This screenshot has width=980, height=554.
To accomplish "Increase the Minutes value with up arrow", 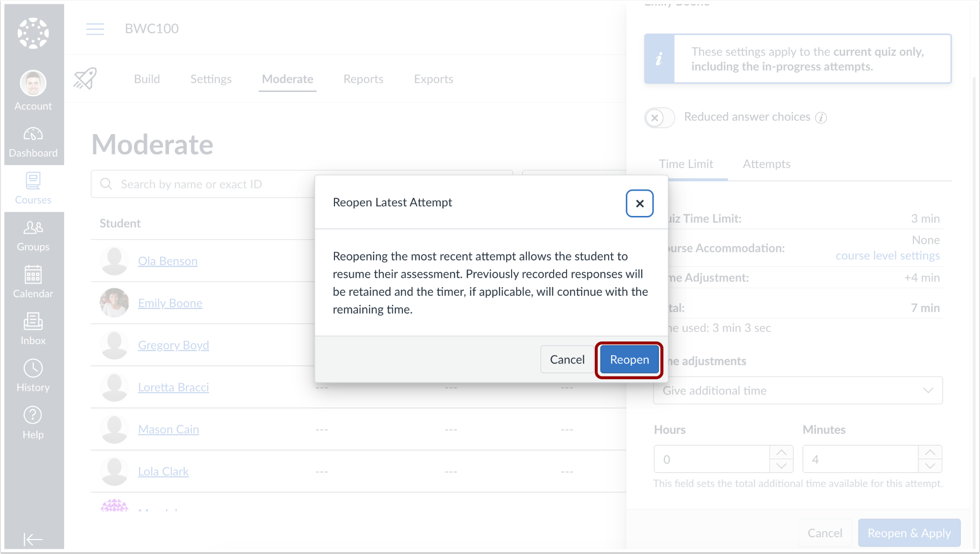I will click(x=930, y=452).
